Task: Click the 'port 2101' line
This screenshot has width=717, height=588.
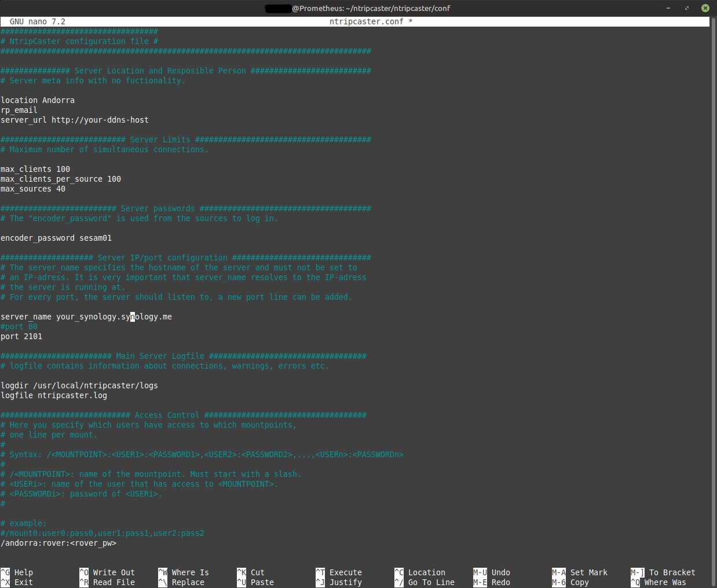Action: pos(21,336)
